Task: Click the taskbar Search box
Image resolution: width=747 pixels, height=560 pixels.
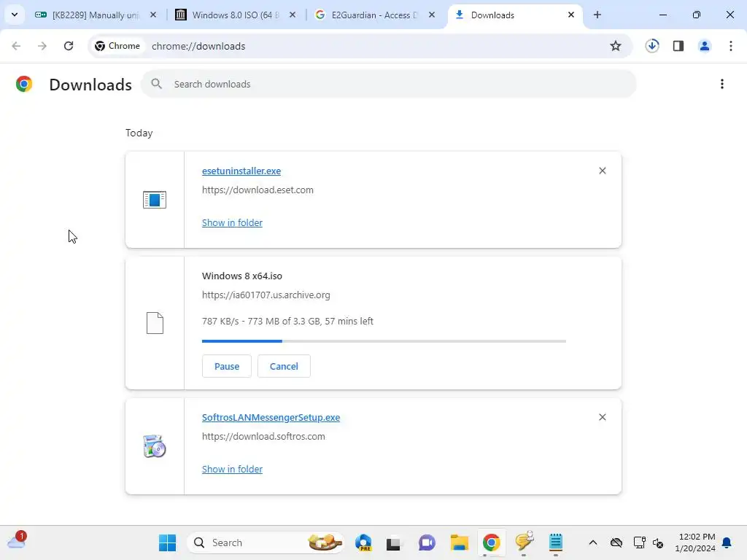Action: pyautogui.click(x=266, y=542)
